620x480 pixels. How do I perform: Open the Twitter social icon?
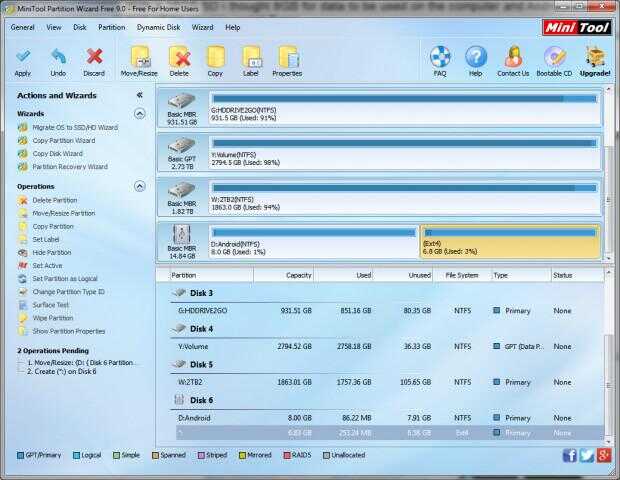(587, 455)
